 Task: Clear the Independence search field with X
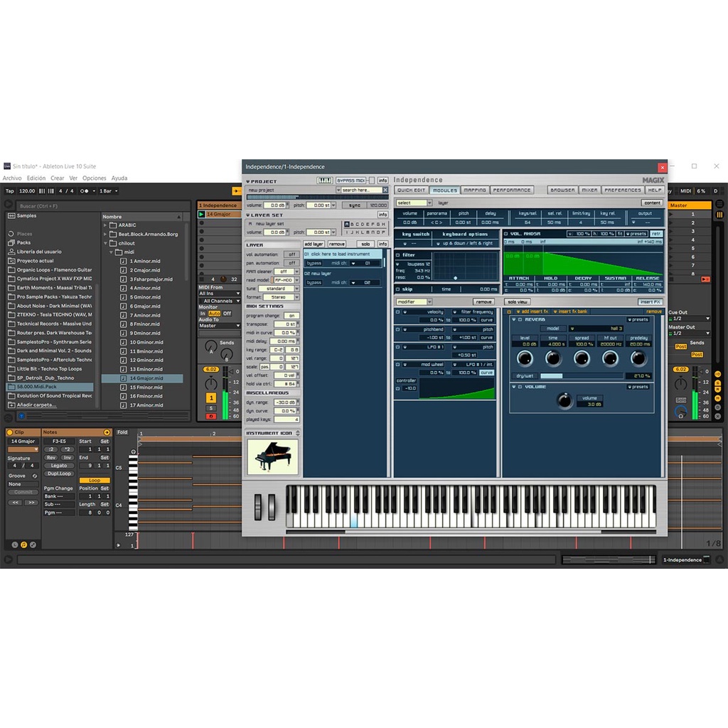(385, 190)
